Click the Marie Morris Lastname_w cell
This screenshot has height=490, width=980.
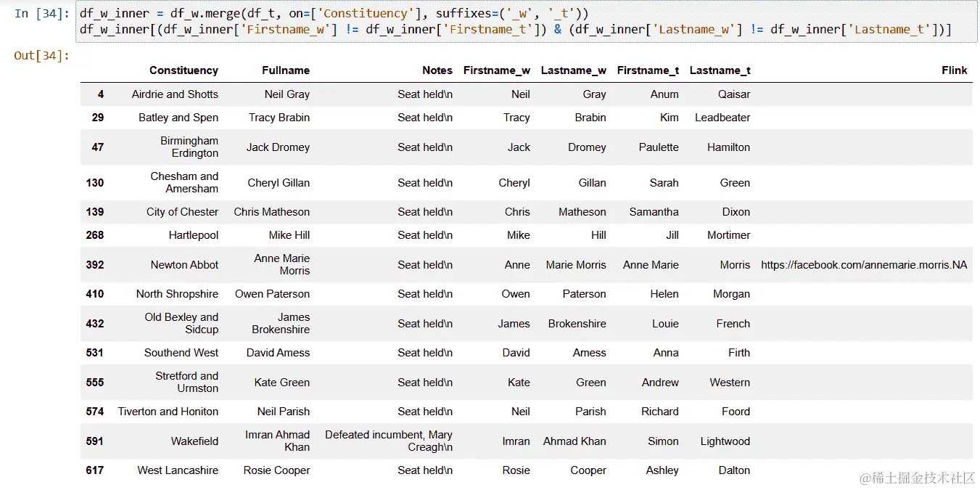(576, 265)
